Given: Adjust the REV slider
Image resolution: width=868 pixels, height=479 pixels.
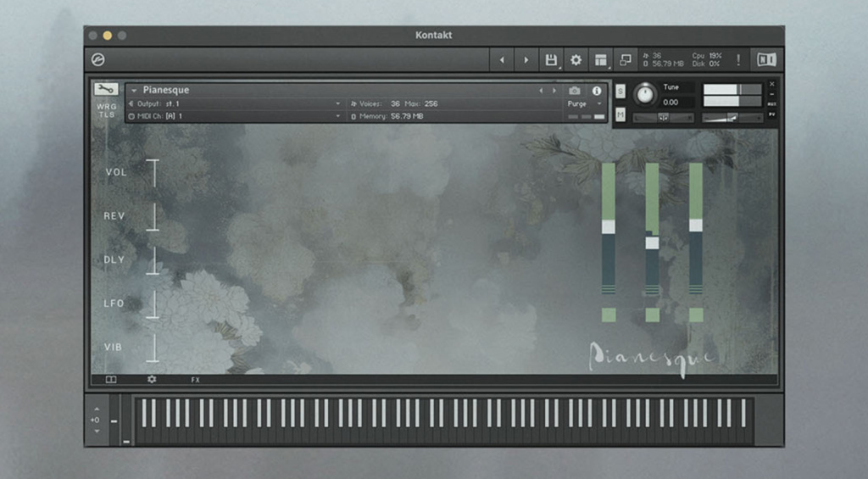Looking at the screenshot, I should click(x=153, y=216).
